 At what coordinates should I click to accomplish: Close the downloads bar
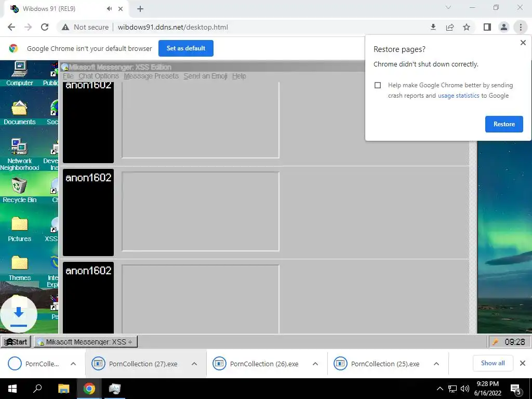523,363
